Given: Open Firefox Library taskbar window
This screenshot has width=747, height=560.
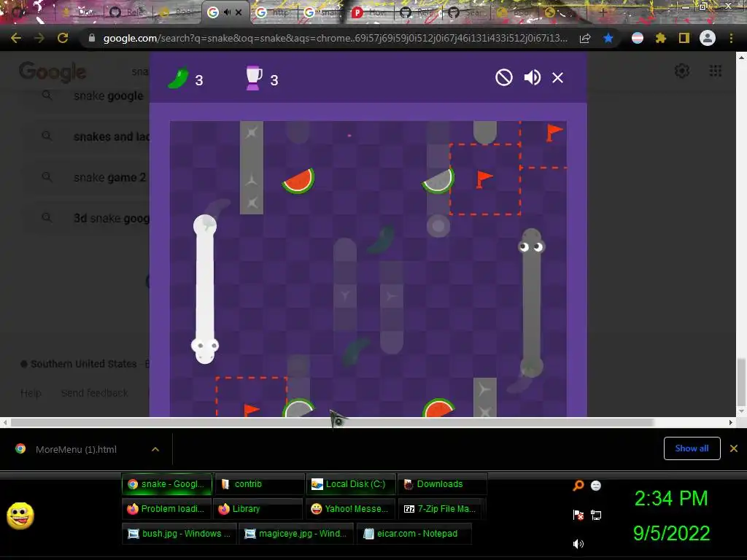Looking at the screenshot, I should point(258,508).
